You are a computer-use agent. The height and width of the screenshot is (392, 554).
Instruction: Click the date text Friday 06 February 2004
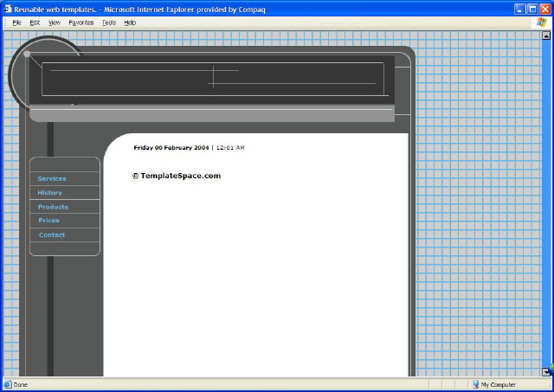coord(171,148)
